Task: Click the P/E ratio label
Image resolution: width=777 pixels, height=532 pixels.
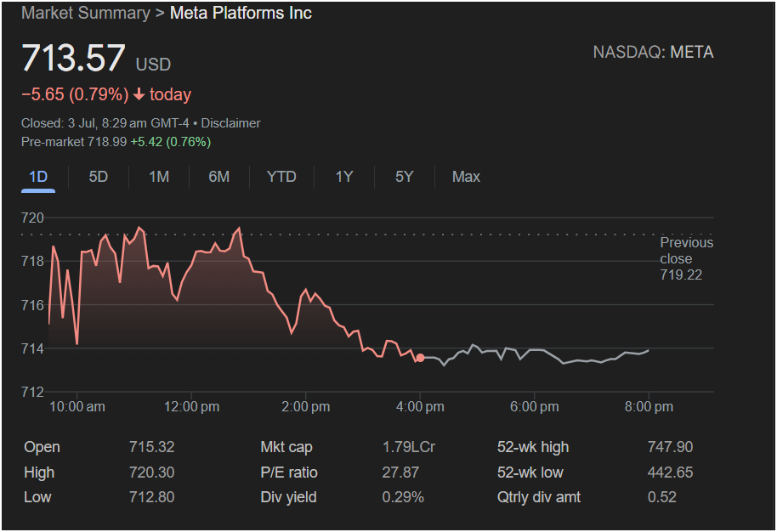Action: pos(289,473)
